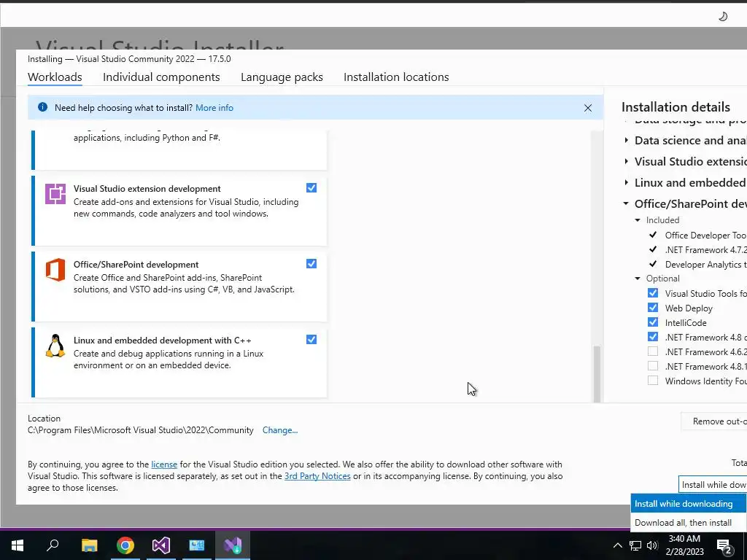Expand Visual Studio extension details node
Viewport: 747px width, 560px height.
tap(626, 161)
